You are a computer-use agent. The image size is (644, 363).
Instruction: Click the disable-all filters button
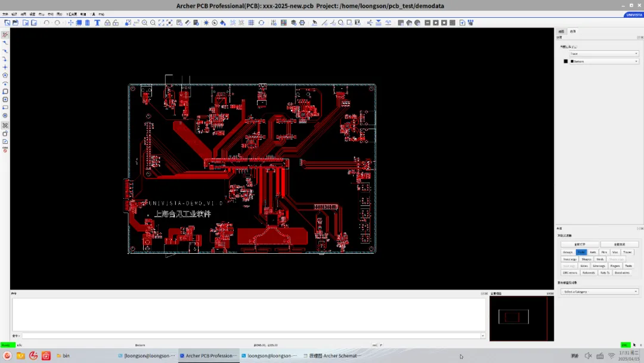pos(620,244)
